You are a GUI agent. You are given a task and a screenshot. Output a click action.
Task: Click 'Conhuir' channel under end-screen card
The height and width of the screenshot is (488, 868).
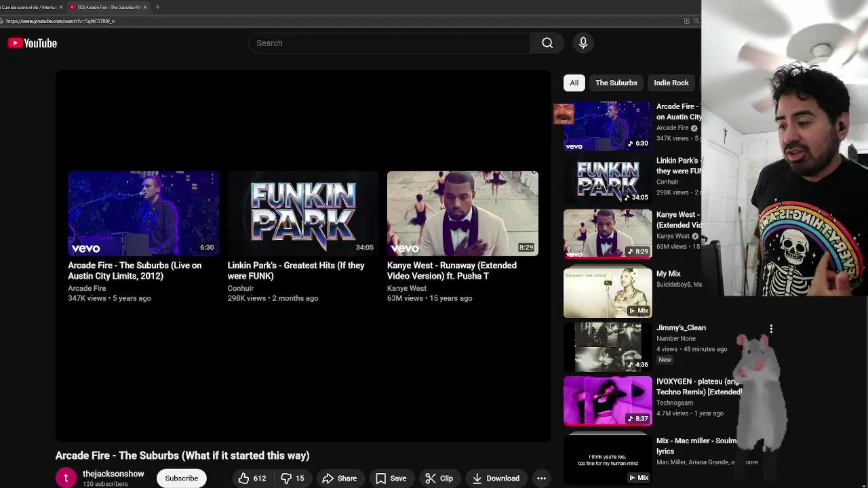click(x=241, y=288)
